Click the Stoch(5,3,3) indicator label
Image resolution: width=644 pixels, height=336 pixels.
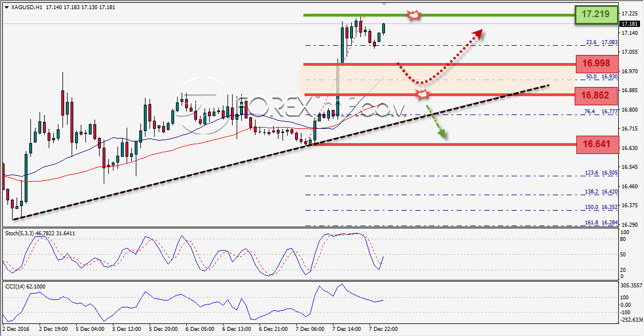40,234
